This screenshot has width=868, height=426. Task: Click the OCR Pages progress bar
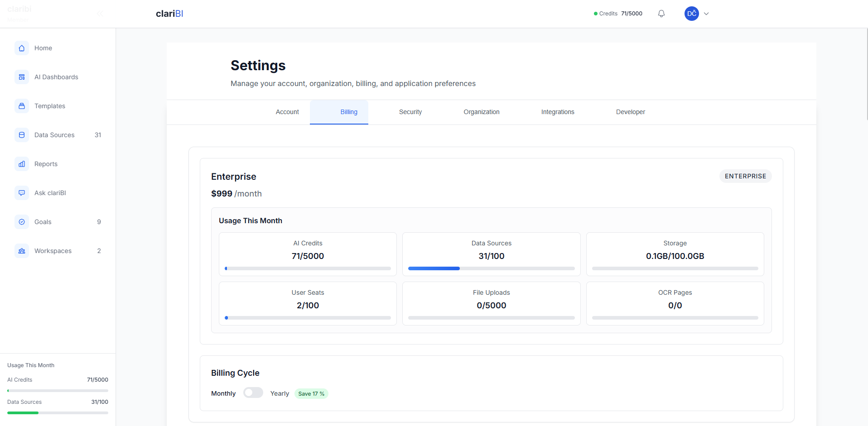coord(675,318)
